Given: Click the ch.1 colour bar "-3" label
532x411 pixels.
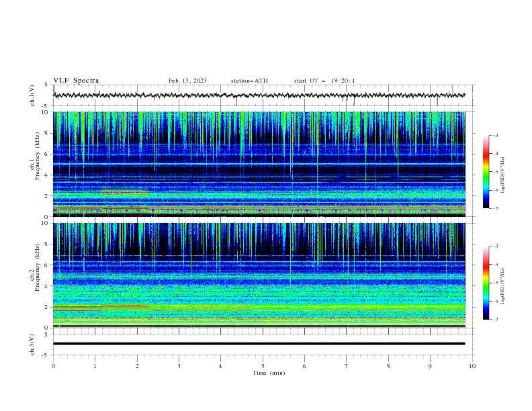Looking at the screenshot, I should tap(495, 135).
